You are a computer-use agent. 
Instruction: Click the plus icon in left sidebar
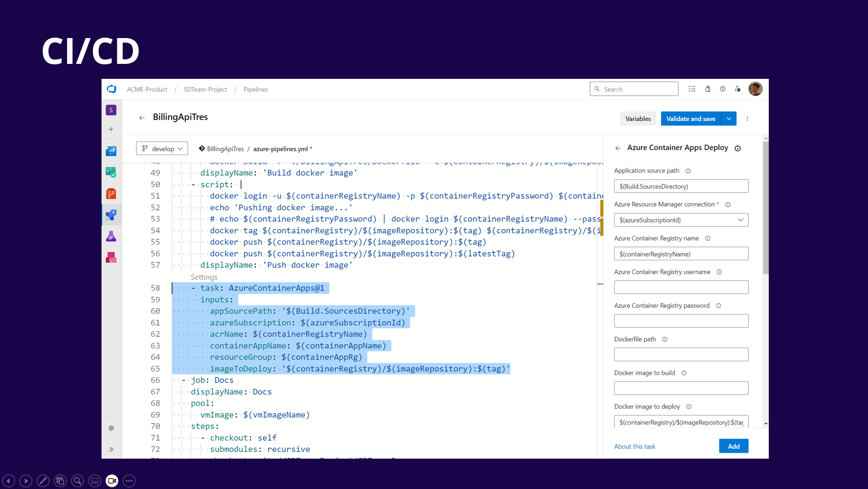111,129
